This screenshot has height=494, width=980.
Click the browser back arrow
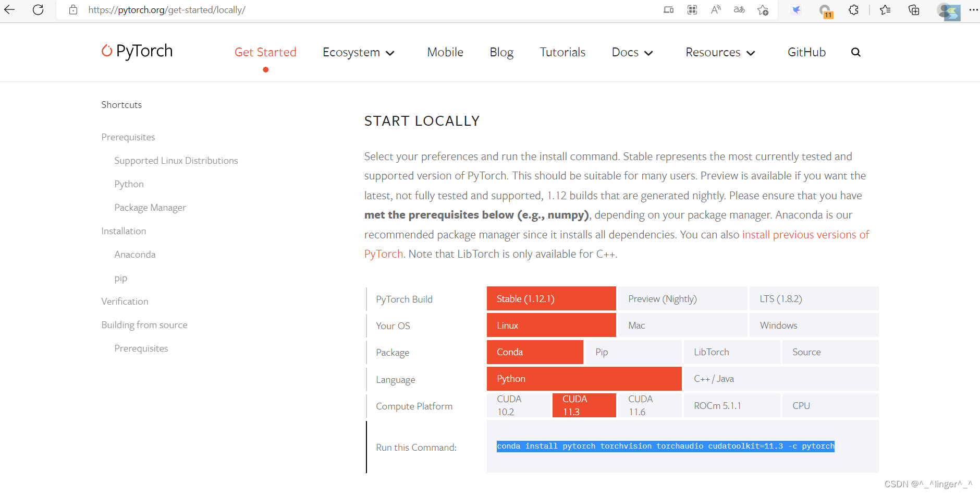(9, 9)
